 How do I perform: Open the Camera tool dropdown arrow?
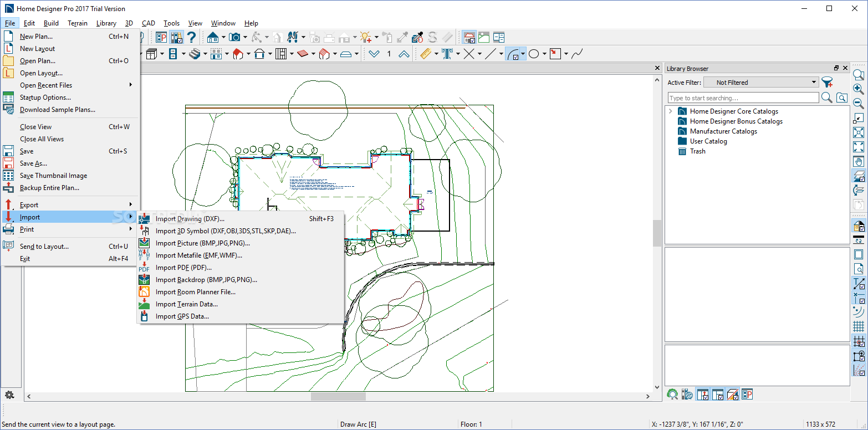pos(245,37)
